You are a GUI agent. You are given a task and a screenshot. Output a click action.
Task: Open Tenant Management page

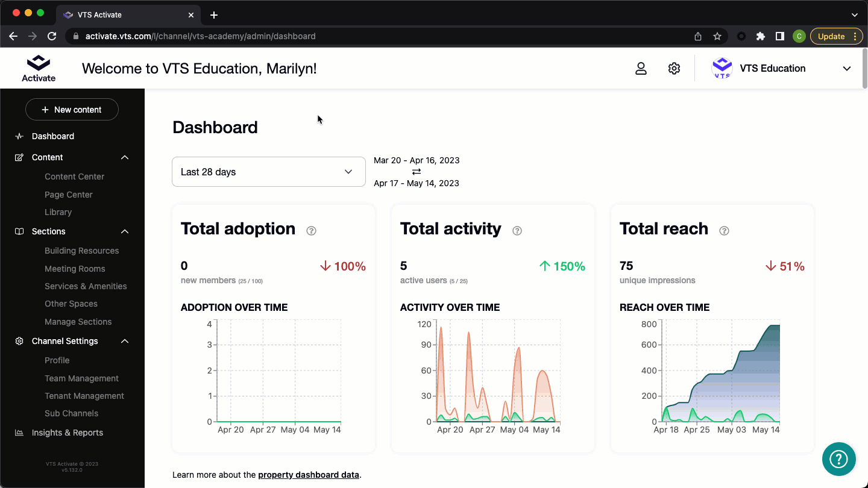tap(84, 396)
